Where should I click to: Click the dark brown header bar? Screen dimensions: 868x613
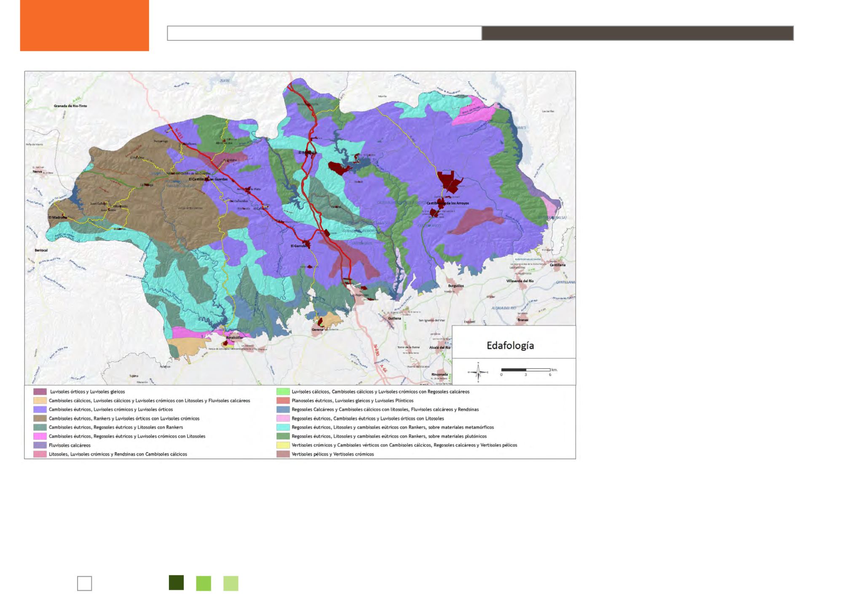click(x=638, y=33)
